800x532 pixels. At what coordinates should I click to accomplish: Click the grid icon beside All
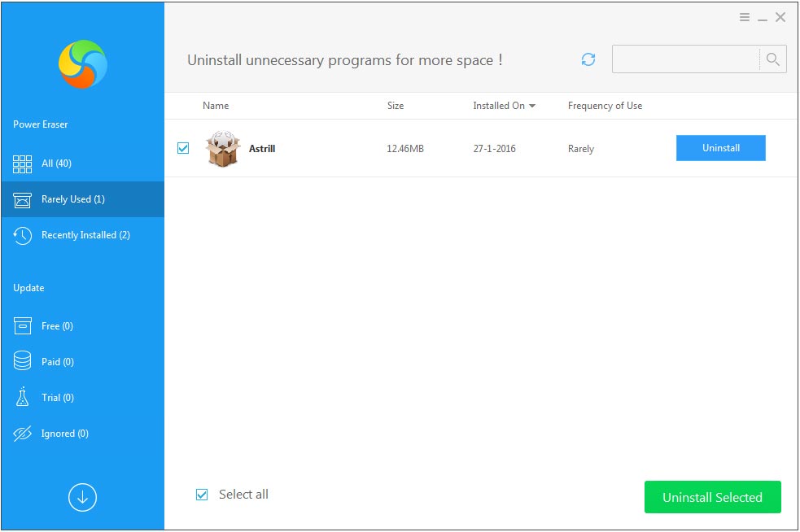(x=23, y=164)
